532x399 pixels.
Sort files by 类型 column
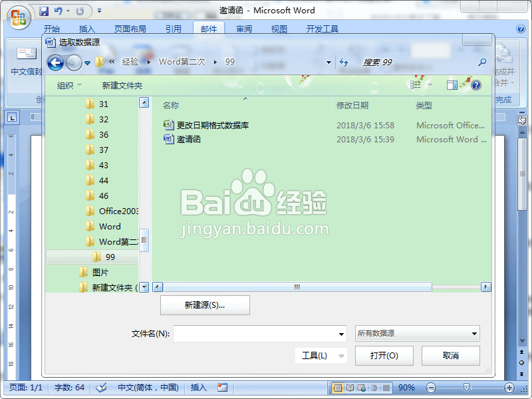click(424, 106)
